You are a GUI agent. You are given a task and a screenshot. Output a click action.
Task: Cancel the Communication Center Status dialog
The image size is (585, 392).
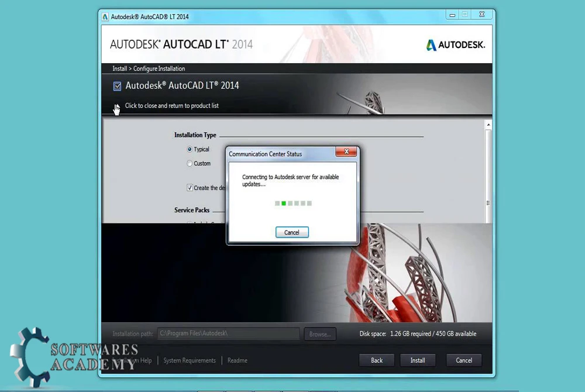pyautogui.click(x=292, y=232)
